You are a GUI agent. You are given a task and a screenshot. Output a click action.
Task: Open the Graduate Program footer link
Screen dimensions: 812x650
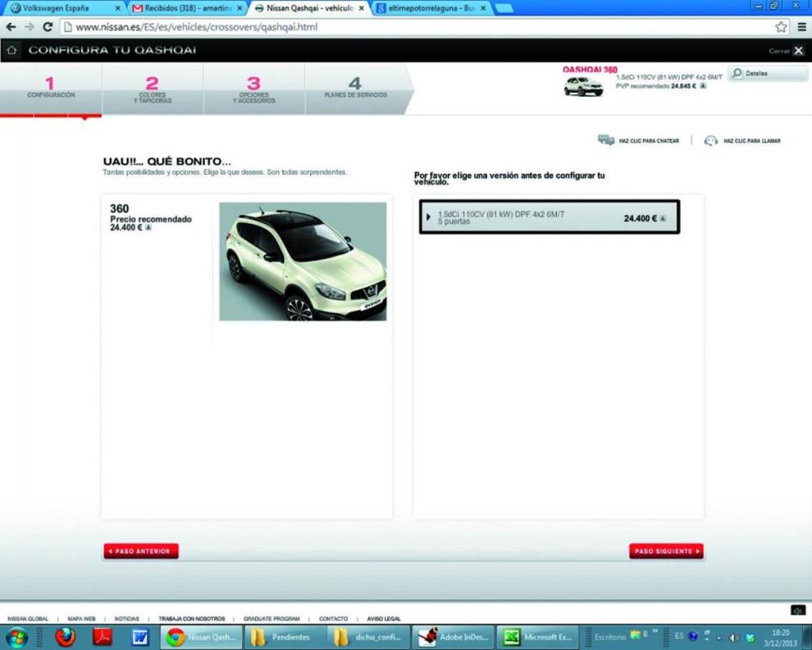click(x=271, y=619)
